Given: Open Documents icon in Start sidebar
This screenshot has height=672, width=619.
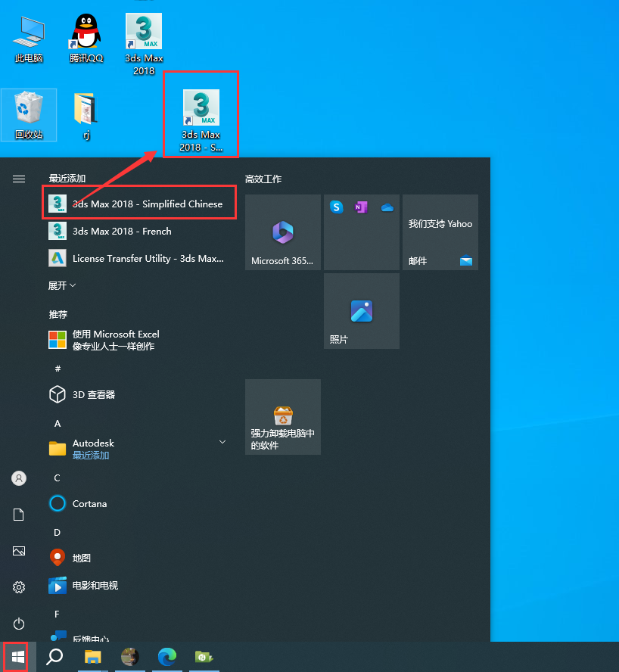Looking at the screenshot, I should pyautogui.click(x=19, y=515).
